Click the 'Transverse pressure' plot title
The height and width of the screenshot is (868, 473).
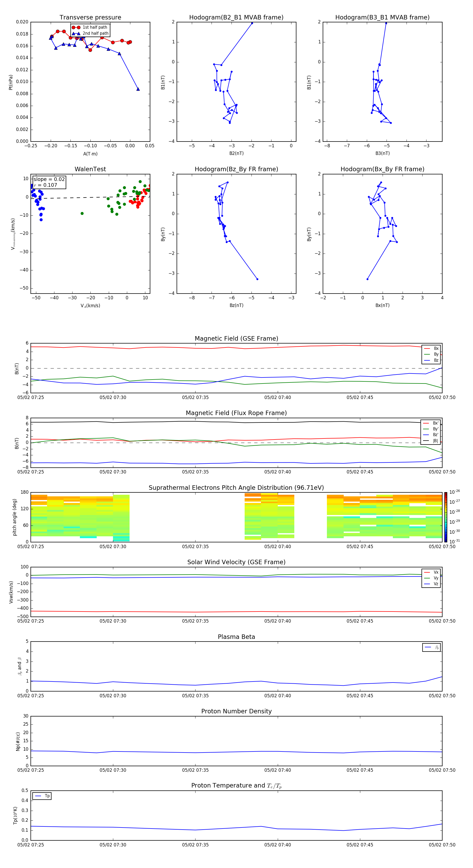pos(90,18)
